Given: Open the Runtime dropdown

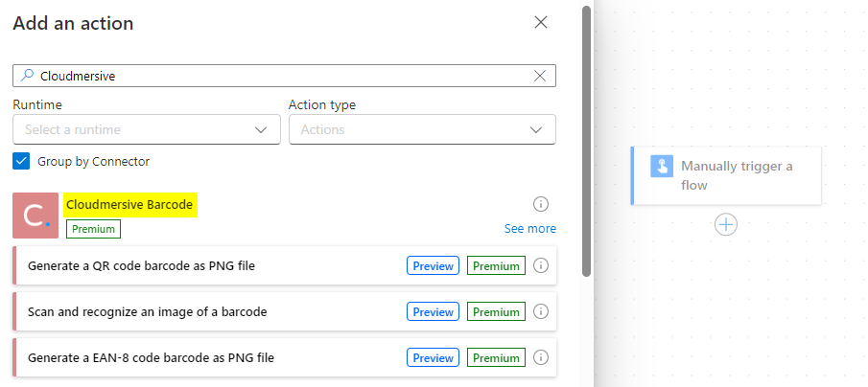Looking at the screenshot, I should 147,129.
